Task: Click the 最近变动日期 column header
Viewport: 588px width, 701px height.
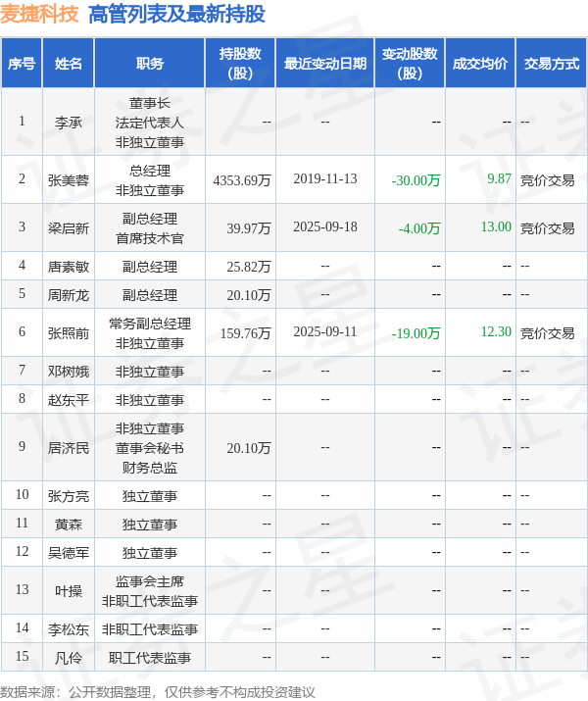Action: click(x=325, y=63)
